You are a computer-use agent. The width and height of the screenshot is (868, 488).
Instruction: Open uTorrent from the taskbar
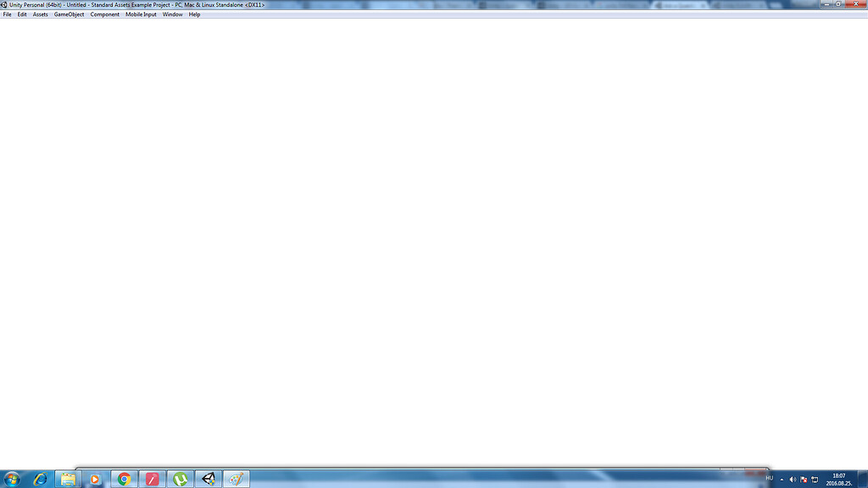click(x=180, y=480)
